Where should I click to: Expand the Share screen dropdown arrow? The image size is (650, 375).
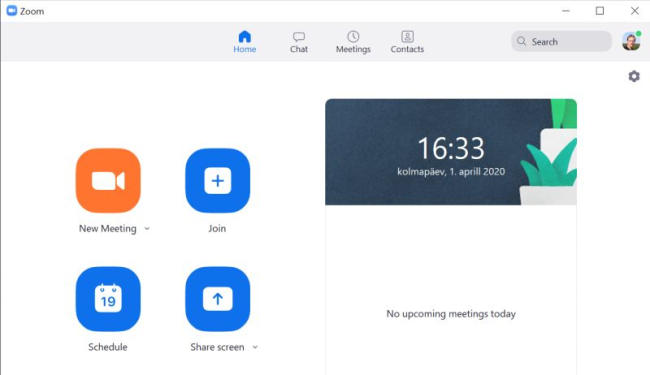click(x=255, y=347)
